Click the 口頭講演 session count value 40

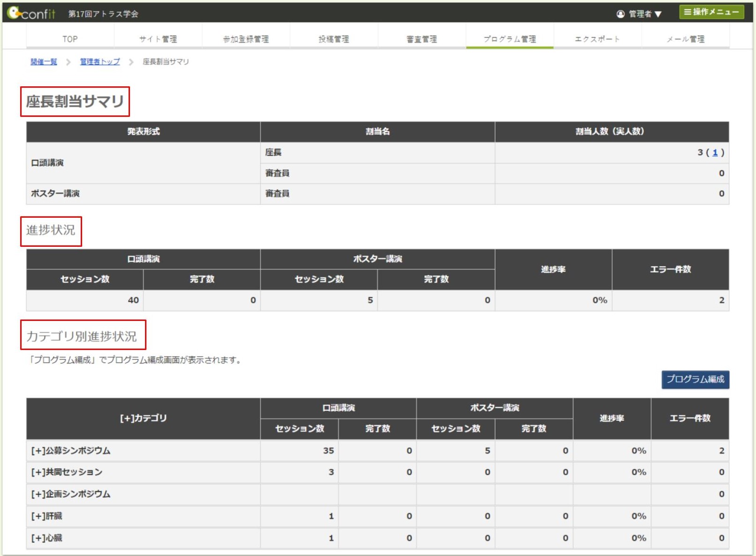[133, 300]
